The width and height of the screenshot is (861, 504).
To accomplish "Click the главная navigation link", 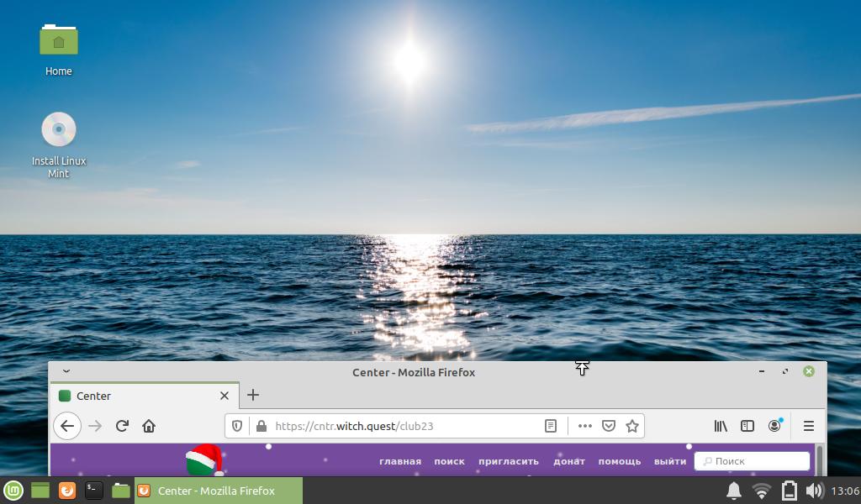I will coord(400,461).
